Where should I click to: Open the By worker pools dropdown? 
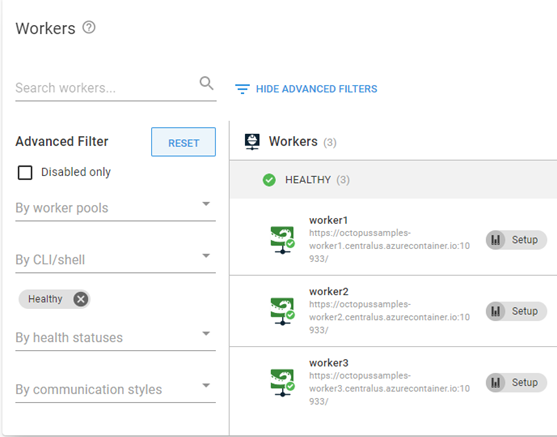coord(115,208)
